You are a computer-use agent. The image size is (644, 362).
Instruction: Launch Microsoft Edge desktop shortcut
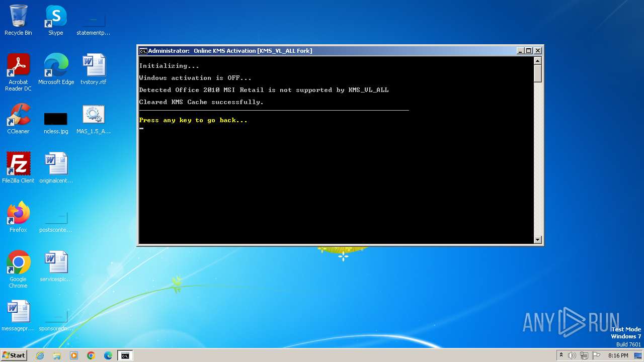click(56, 69)
